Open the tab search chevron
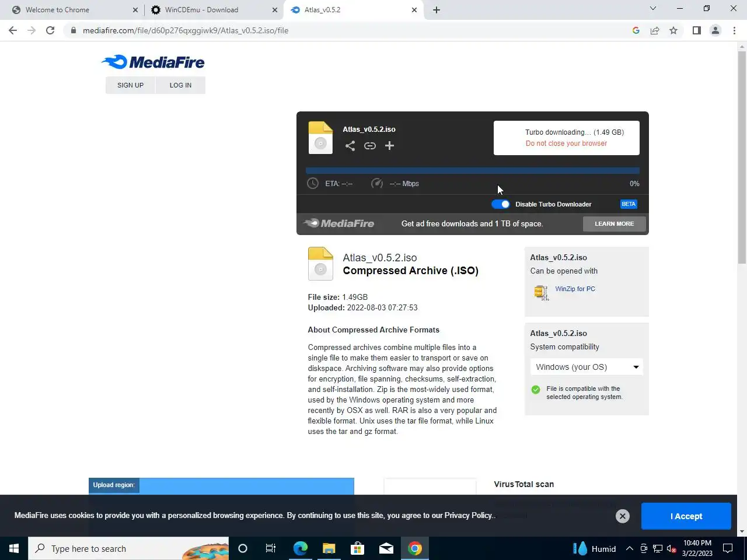 click(x=653, y=9)
